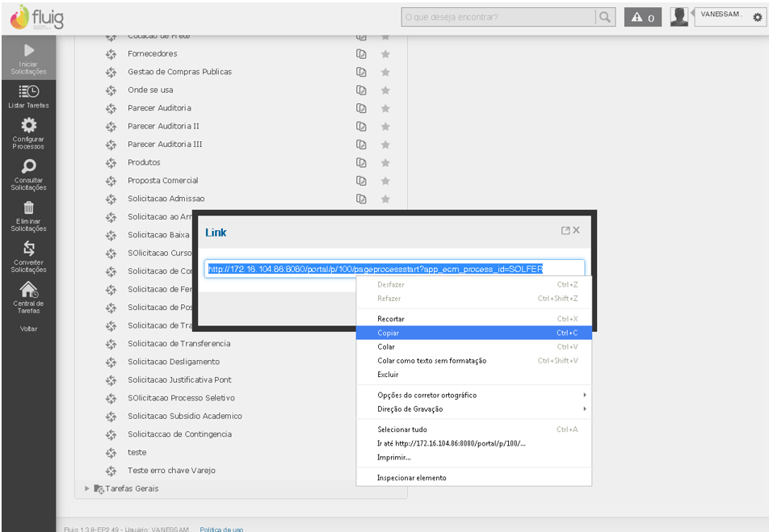Favorite the Fornecedores process star

point(385,54)
